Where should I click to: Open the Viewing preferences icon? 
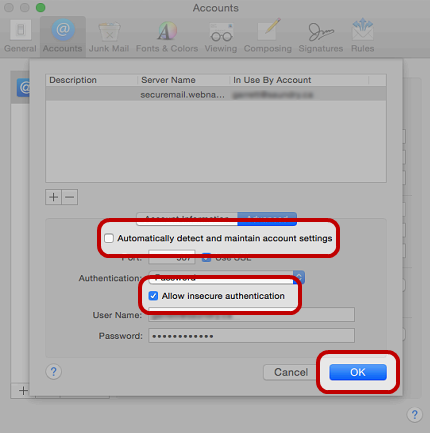pos(221,36)
